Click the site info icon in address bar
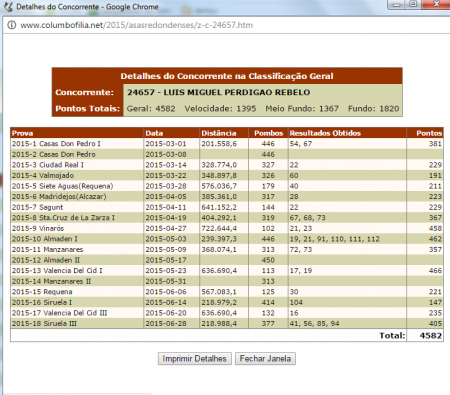The image size is (450, 395). (11, 25)
